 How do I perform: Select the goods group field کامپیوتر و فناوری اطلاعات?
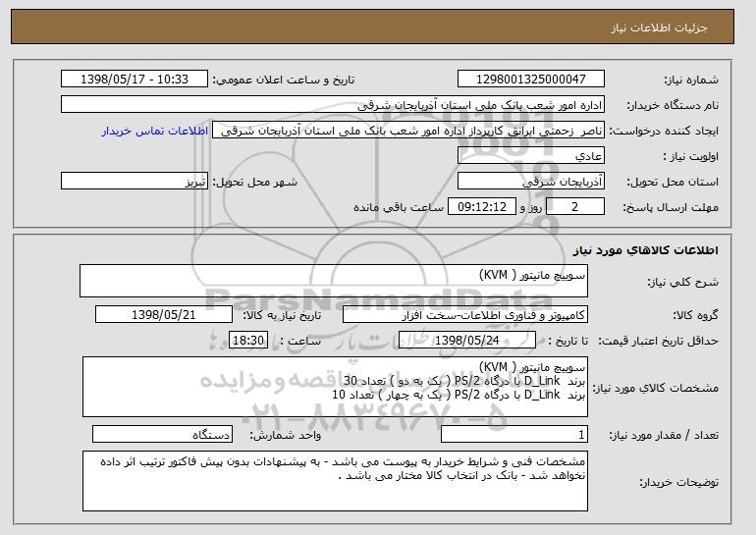coord(465,315)
